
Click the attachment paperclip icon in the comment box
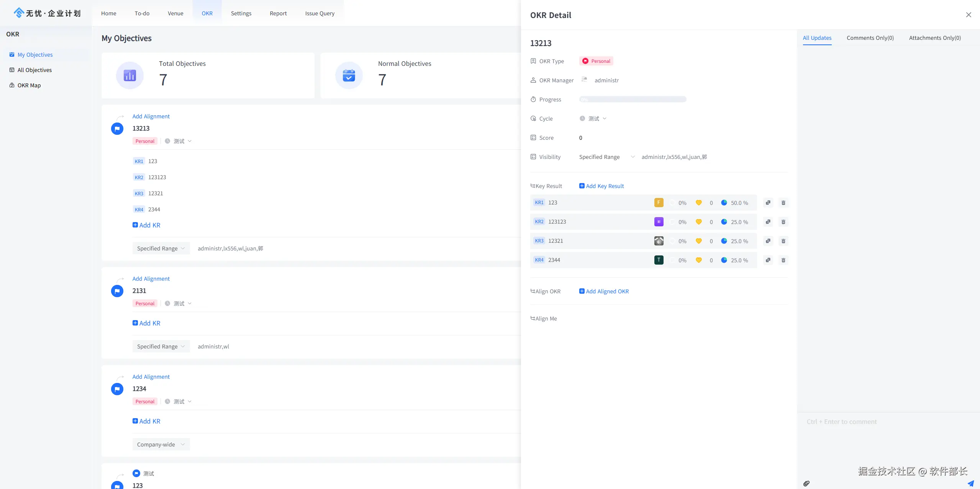pos(806,483)
